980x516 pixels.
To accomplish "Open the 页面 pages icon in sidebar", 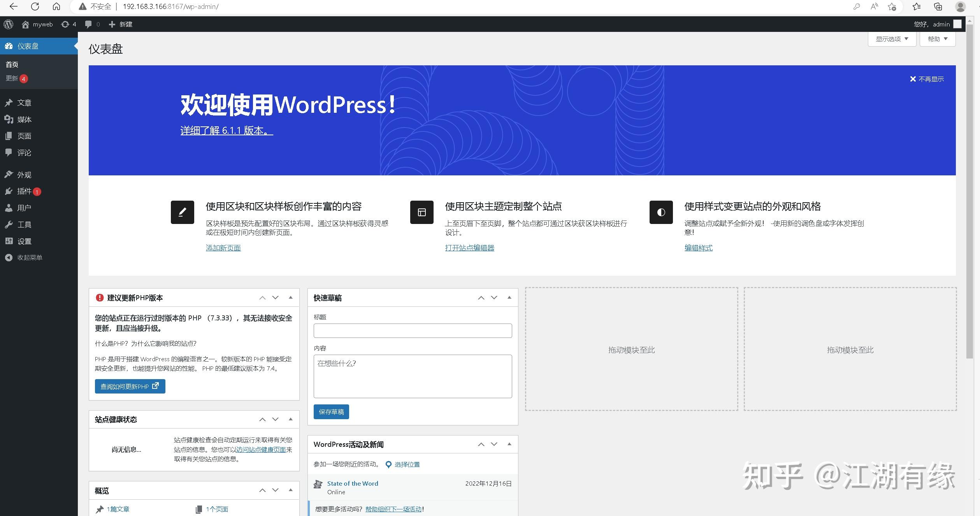I will point(9,136).
